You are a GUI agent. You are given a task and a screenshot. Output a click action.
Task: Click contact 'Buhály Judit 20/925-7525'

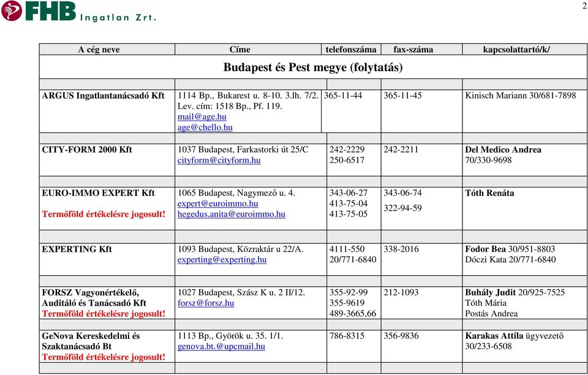(x=515, y=292)
